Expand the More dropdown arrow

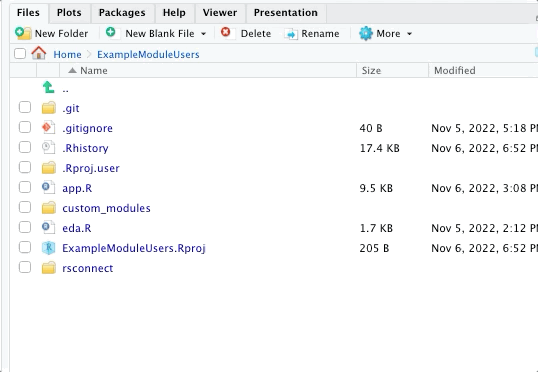pos(409,34)
